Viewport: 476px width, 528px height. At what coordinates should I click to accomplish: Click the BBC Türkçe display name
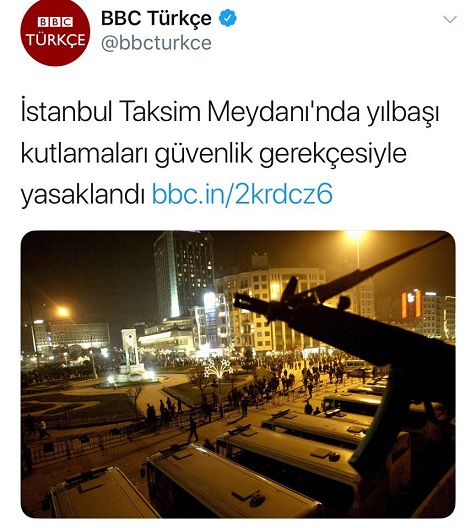tap(156, 18)
